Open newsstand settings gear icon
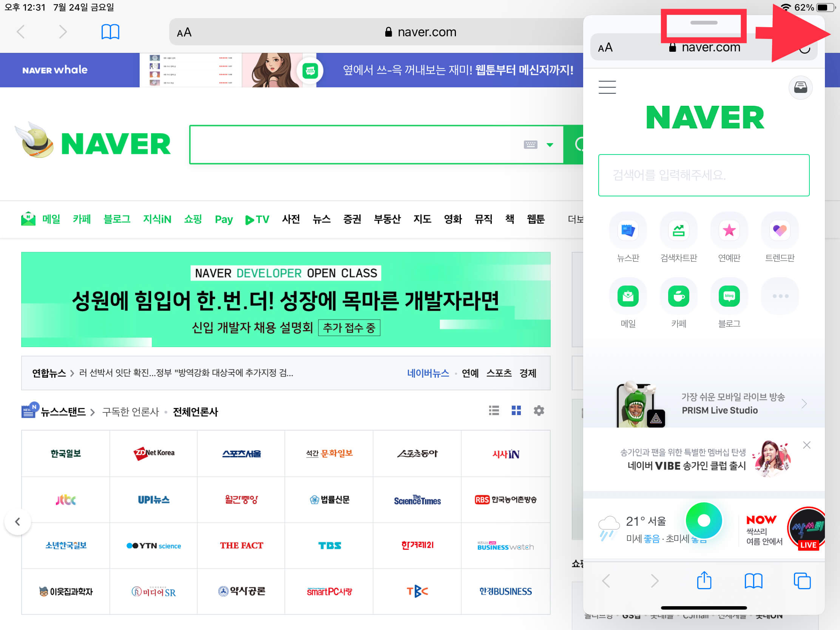 [x=539, y=411]
